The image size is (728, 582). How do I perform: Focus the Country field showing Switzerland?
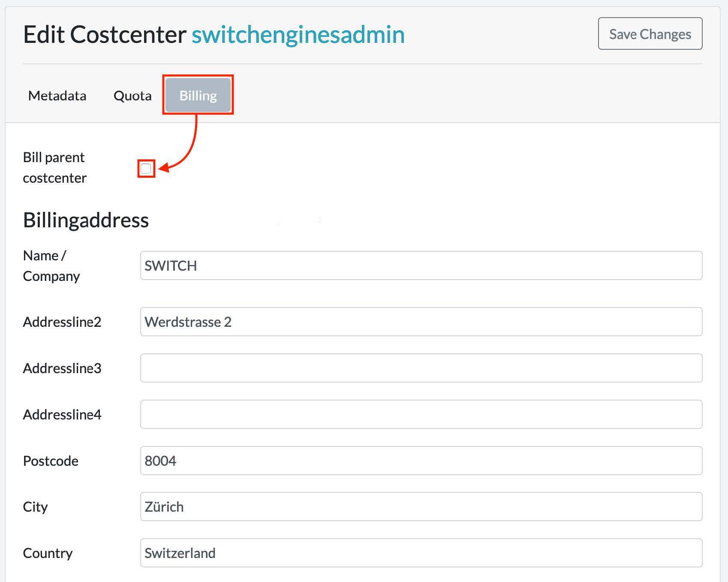(x=421, y=553)
